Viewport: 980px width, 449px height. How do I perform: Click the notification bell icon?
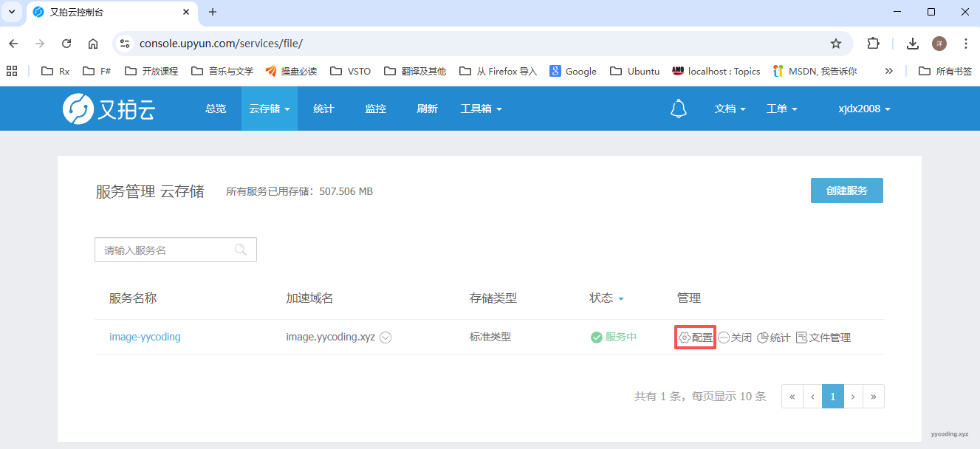pos(678,109)
